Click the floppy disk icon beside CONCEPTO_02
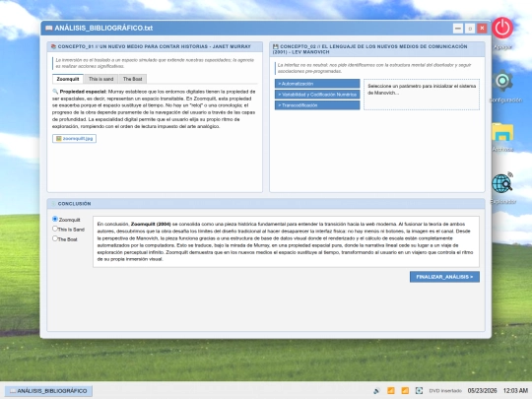The height and width of the screenshot is (399, 532). click(x=276, y=46)
